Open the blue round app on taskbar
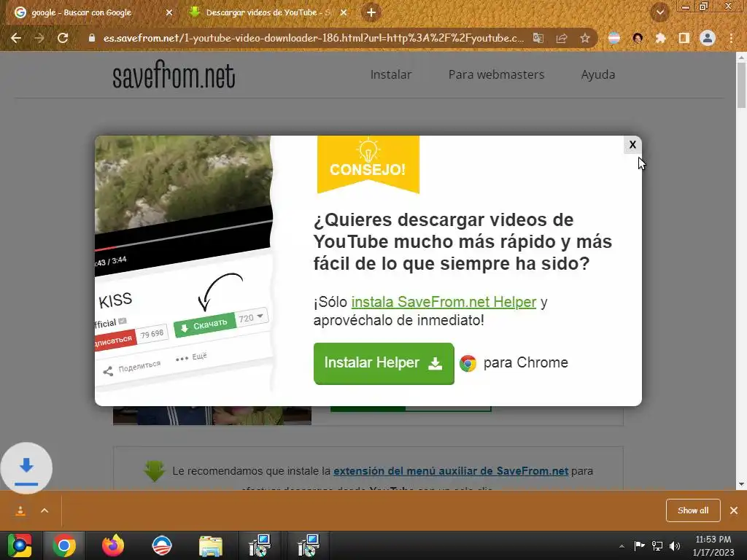747x560 pixels. click(x=161, y=545)
